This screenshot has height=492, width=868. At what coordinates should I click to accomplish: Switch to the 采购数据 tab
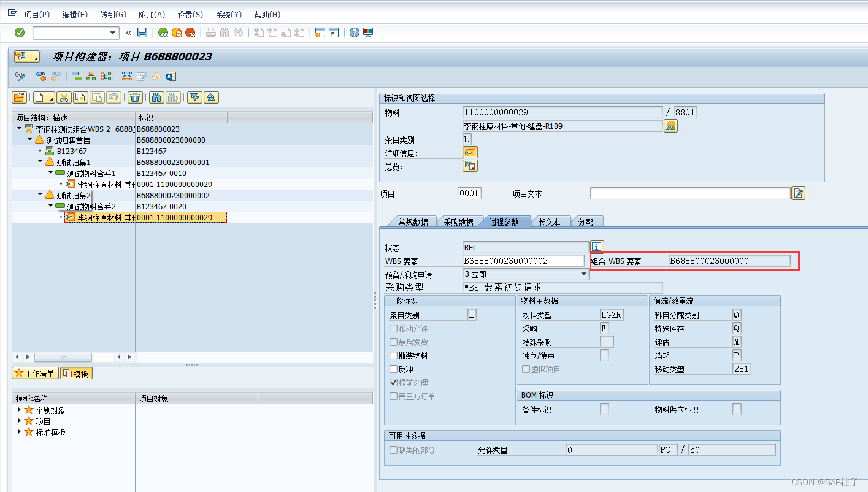coord(459,222)
